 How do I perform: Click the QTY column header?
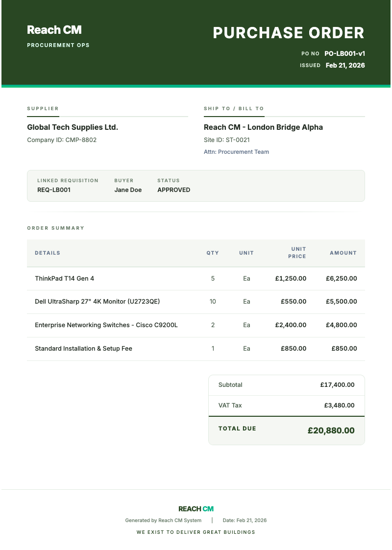(213, 253)
